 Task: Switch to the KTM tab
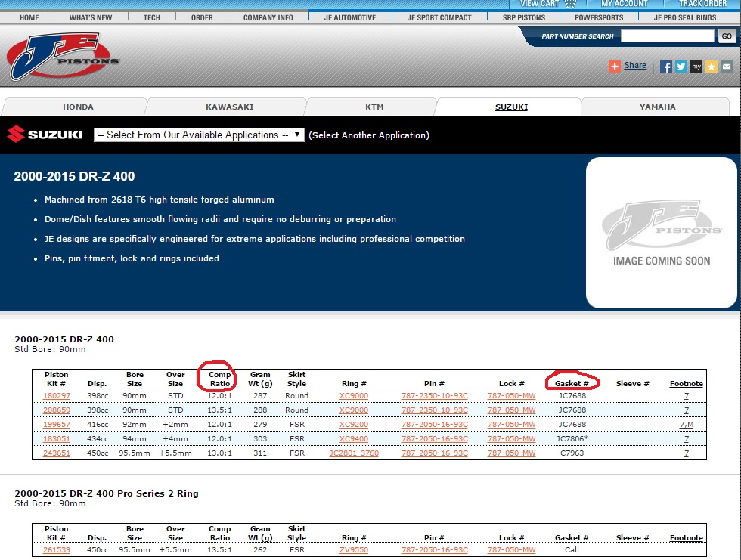click(x=374, y=107)
